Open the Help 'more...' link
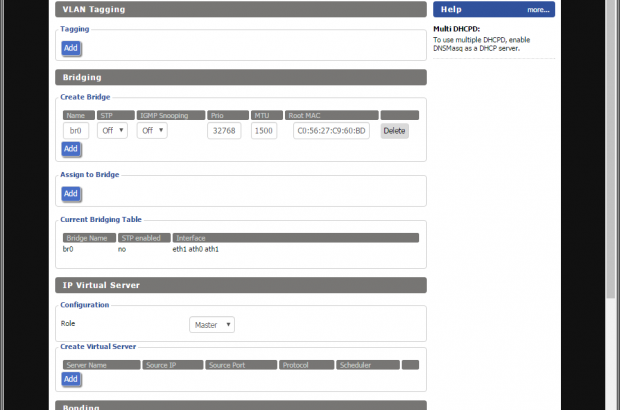The height and width of the screenshot is (410, 620). coord(538,10)
